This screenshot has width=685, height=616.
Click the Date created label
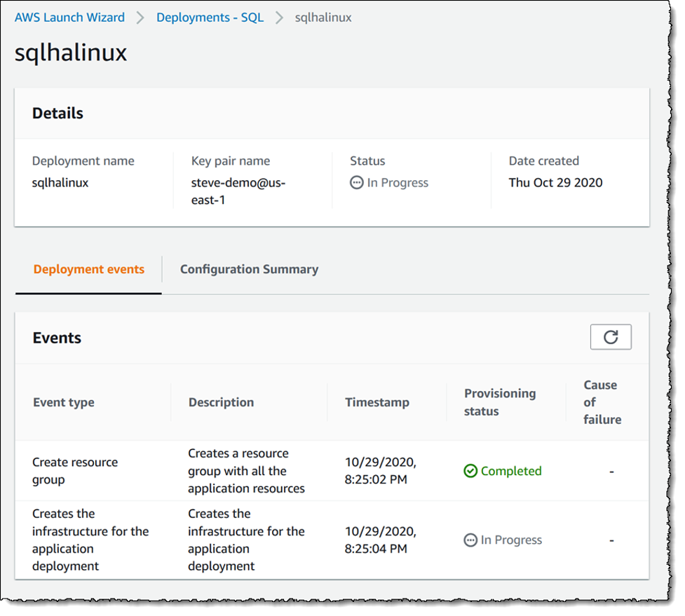(544, 160)
